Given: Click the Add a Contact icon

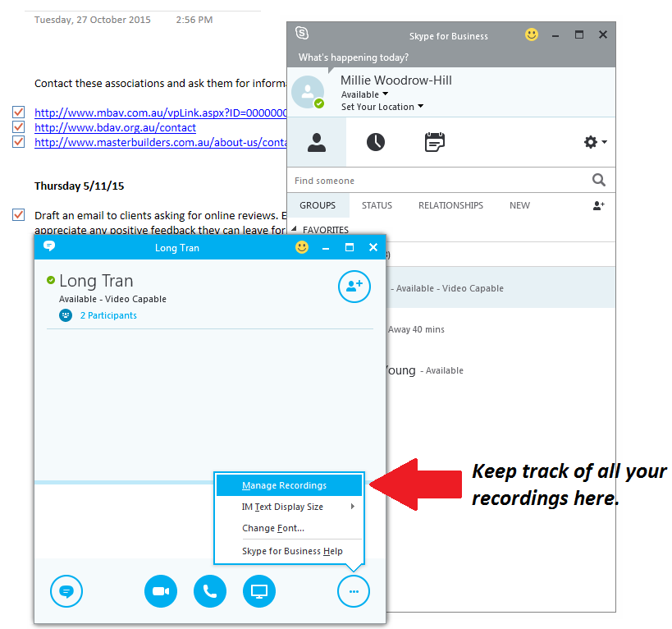Looking at the screenshot, I should coord(599,206).
